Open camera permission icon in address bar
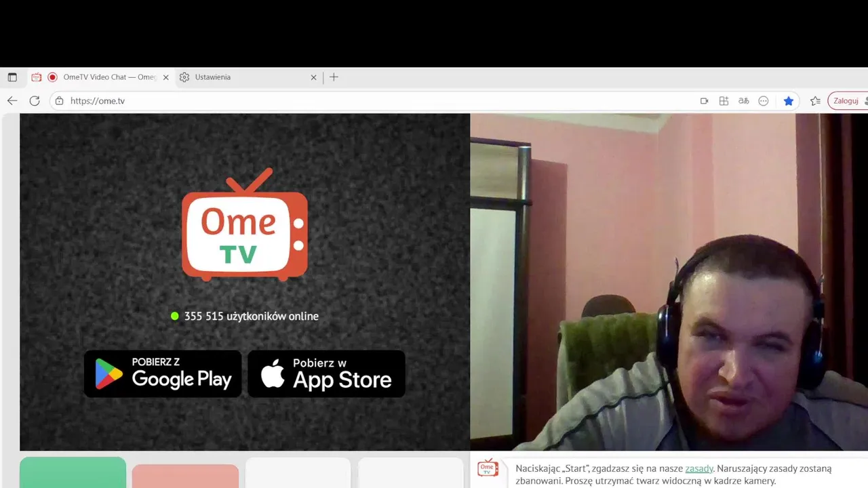 tap(704, 101)
